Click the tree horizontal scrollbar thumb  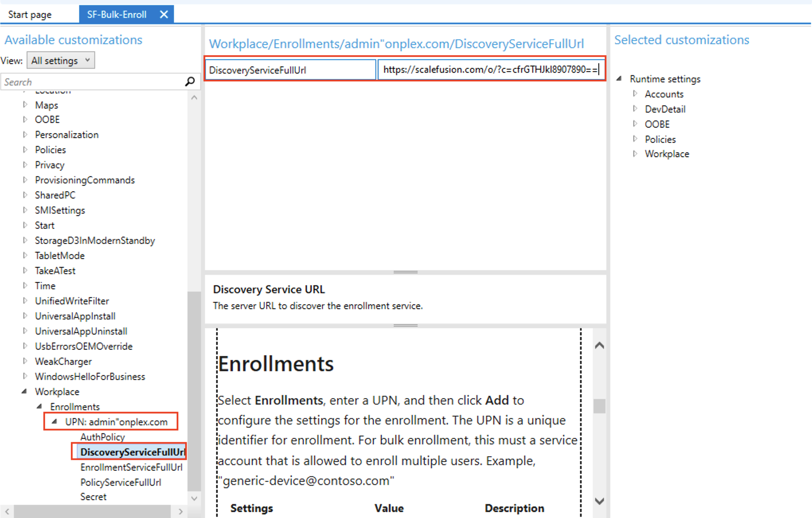(92, 512)
